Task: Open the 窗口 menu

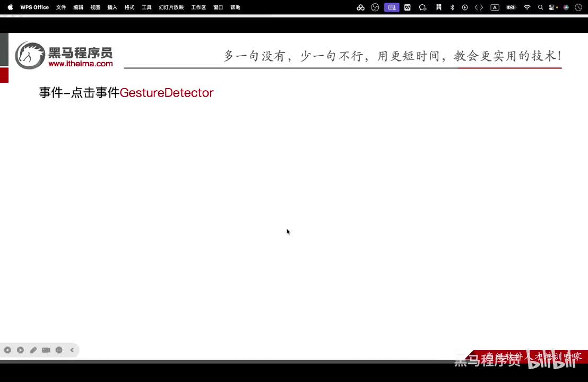Action: (218, 7)
